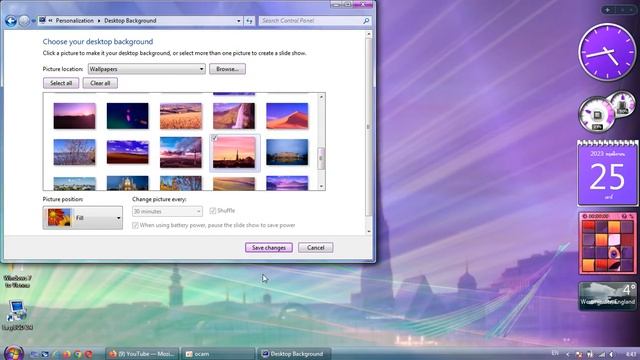Select the blue dusk lakeside building wallpaper

(x=287, y=152)
